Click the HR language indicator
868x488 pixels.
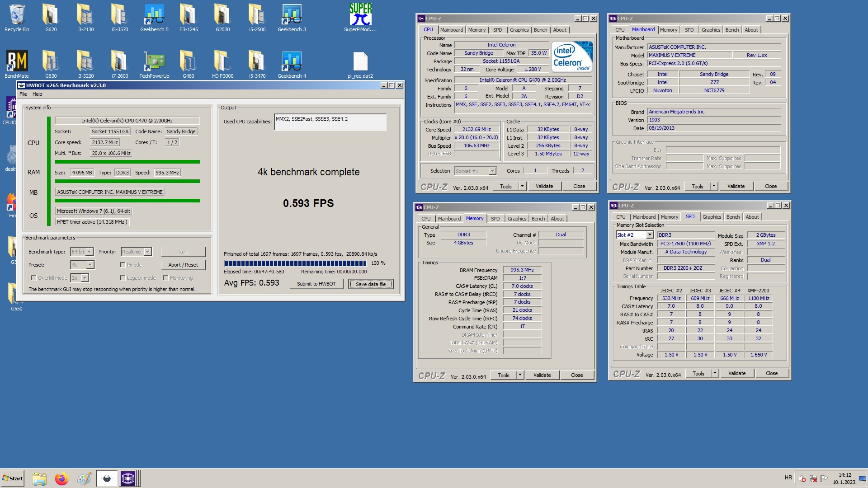(788, 478)
